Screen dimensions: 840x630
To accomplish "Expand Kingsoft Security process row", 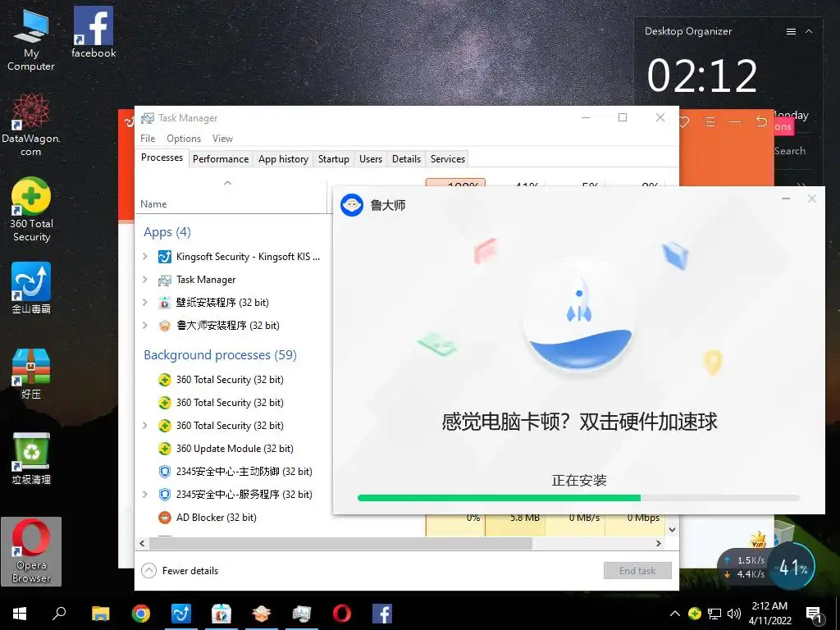I will (x=144, y=257).
